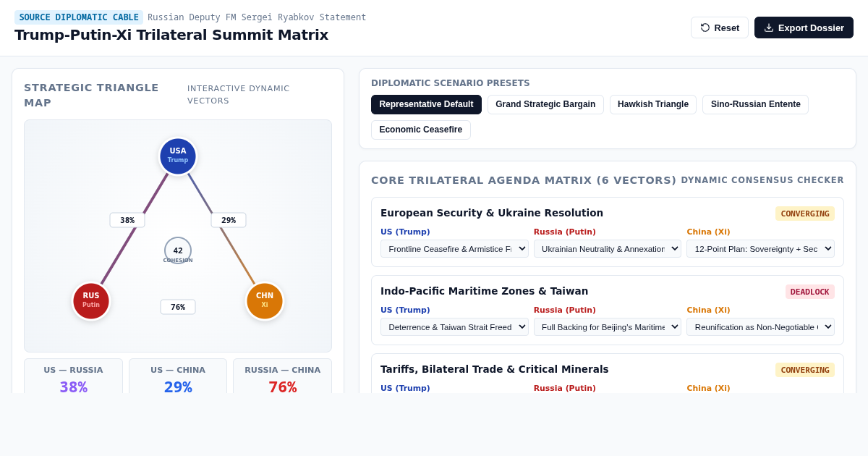Apply the Grand Strategic Bargain preset
The width and height of the screenshot is (868, 456).
(x=545, y=104)
